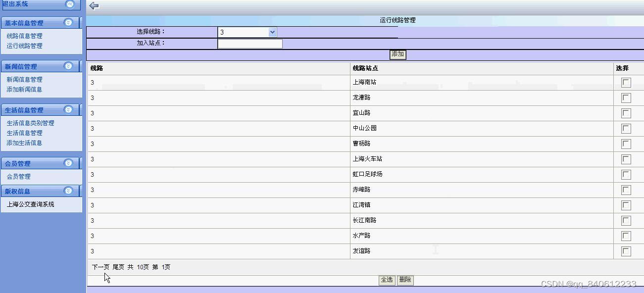Check the box for 友谊路
This screenshot has height=293, width=644.
point(626,251)
